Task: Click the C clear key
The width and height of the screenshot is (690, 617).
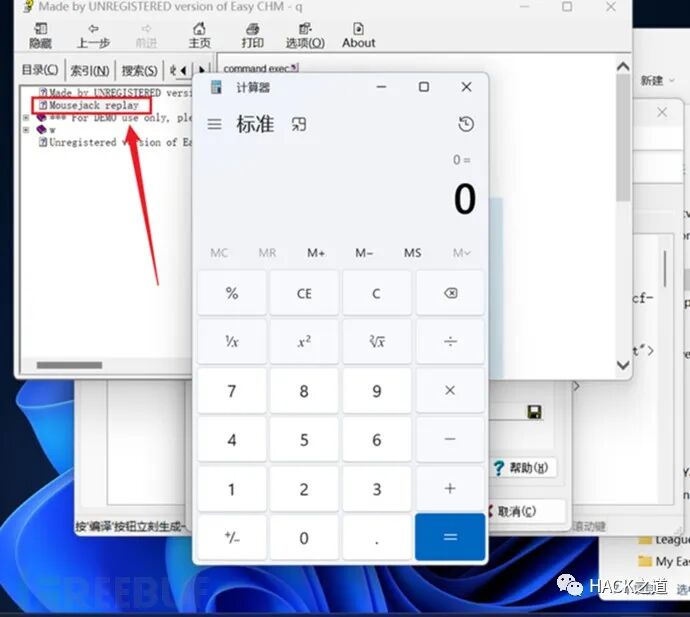Action: pyautogui.click(x=377, y=293)
